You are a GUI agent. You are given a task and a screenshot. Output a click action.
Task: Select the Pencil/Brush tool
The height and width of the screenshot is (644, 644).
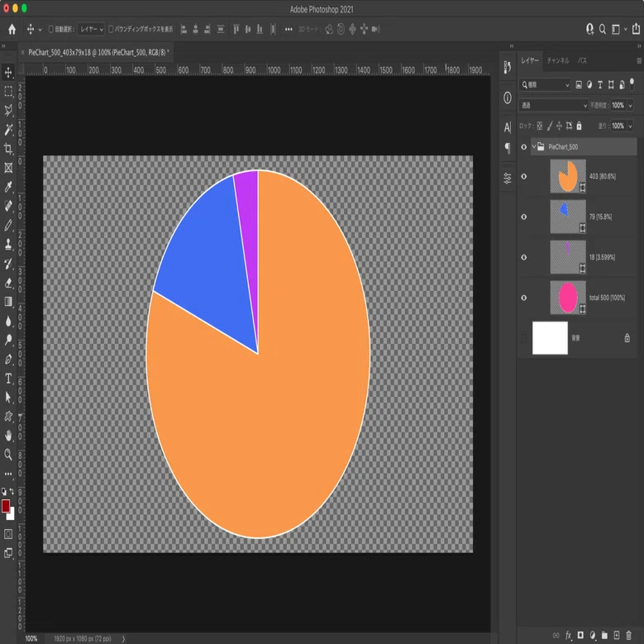click(x=8, y=225)
